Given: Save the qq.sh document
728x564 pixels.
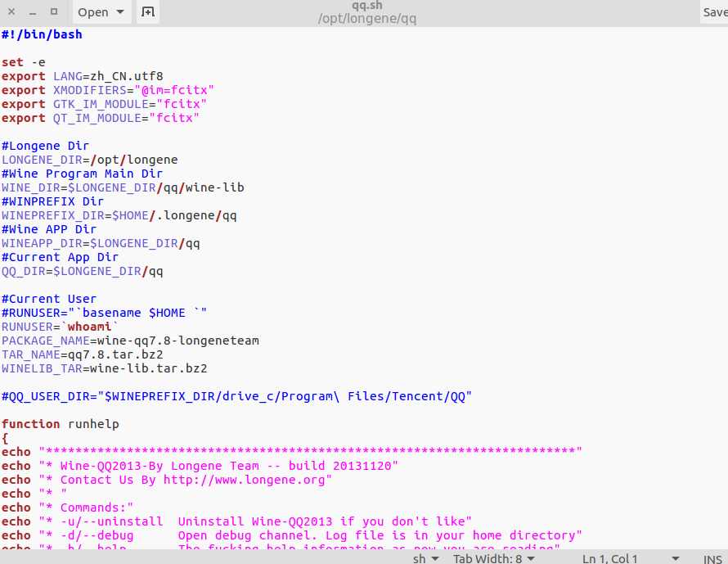Looking at the screenshot, I should [715, 12].
